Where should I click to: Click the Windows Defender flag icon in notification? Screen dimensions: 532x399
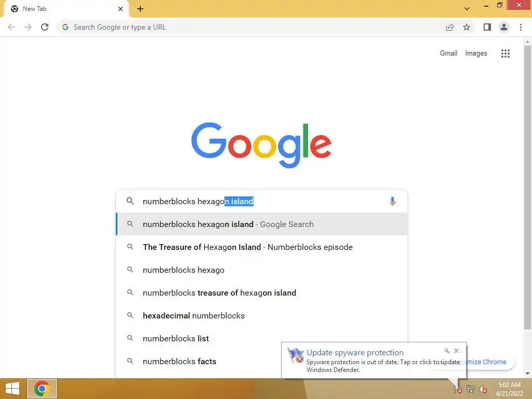pos(296,355)
